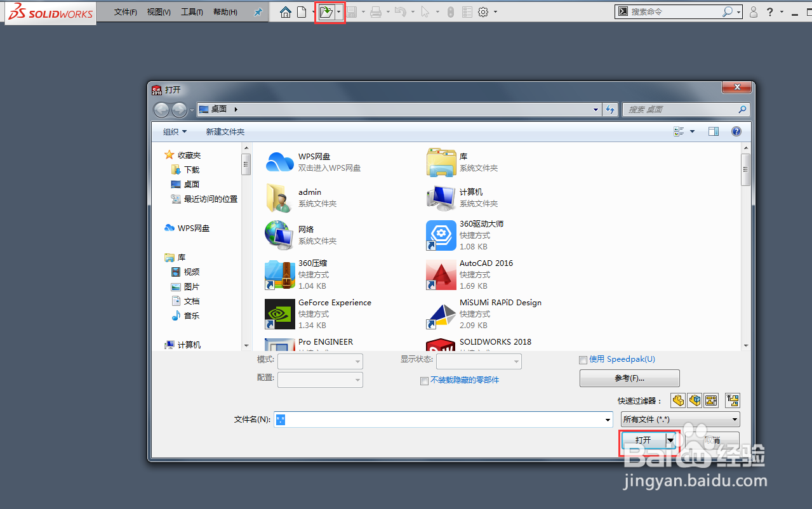The height and width of the screenshot is (509, 812).
Task: Pin the SolidWorks menu bar
Action: coord(258,12)
